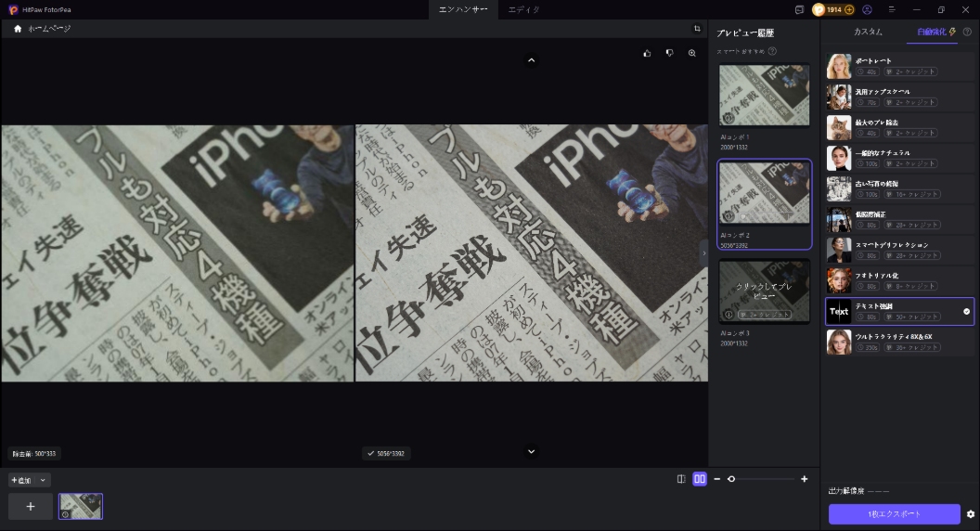Click the help icon beside スマートおすすめ
This screenshot has height=531, width=980.
pyautogui.click(x=772, y=51)
